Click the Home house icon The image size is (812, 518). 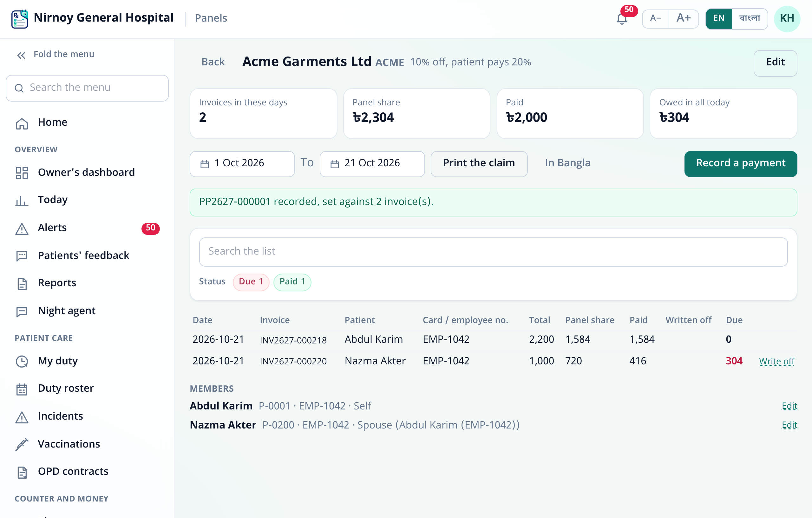tap(22, 123)
